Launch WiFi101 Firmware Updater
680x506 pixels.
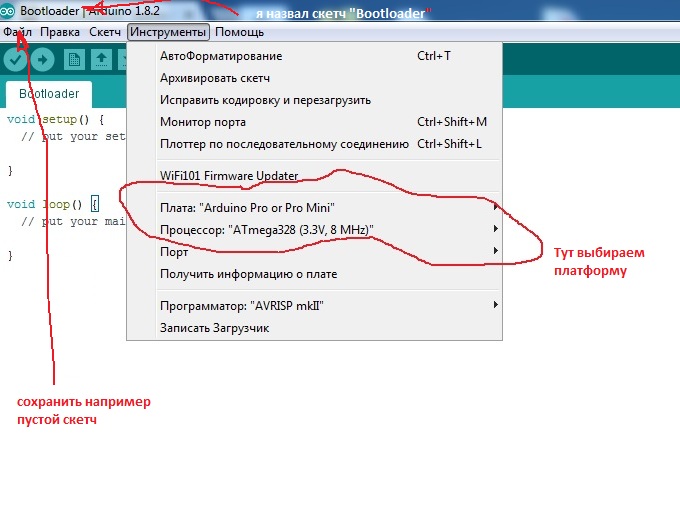pyautogui.click(x=314, y=176)
